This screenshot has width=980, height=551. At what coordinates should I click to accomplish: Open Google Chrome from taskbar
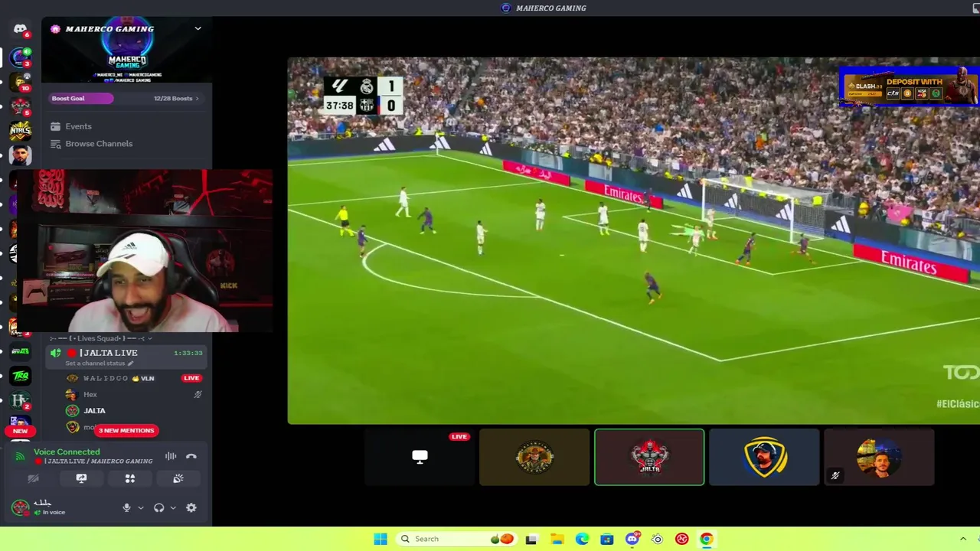point(707,539)
